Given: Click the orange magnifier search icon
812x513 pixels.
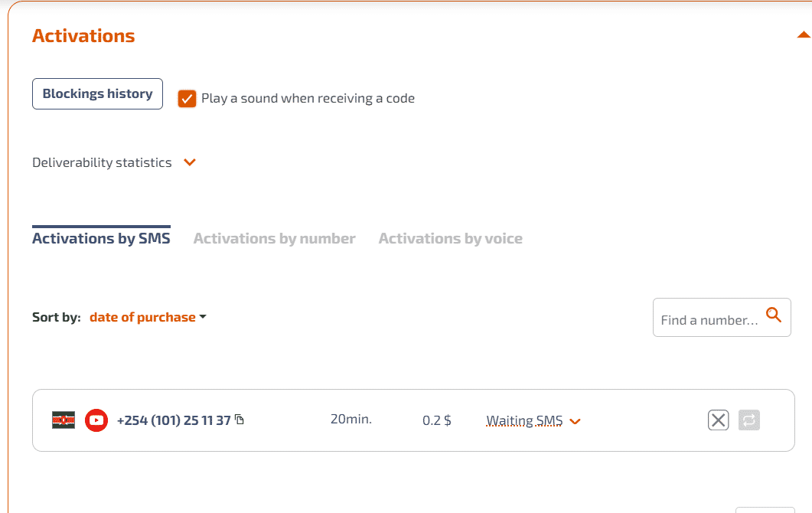Looking at the screenshot, I should pyautogui.click(x=774, y=315).
